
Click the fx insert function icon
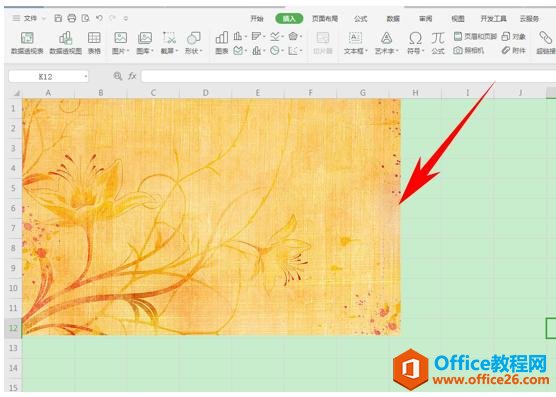pos(132,76)
